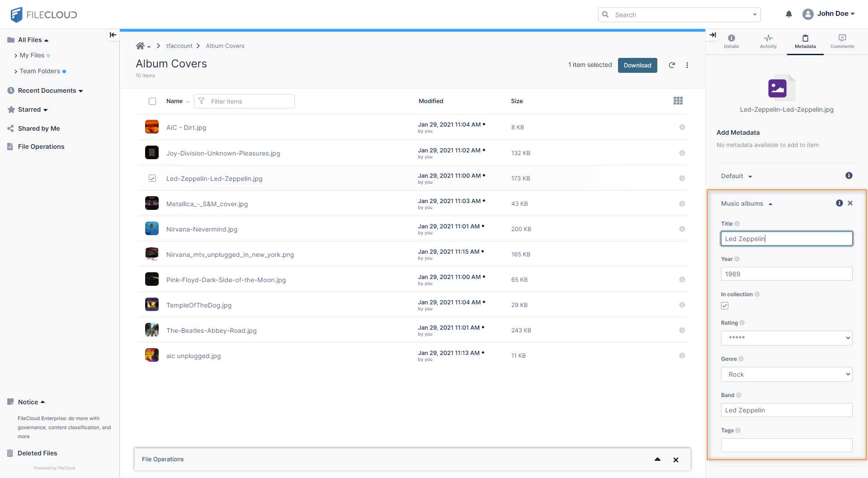Click the FileCloud logo
The height and width of the screenshot is (478, 868).
44,14
